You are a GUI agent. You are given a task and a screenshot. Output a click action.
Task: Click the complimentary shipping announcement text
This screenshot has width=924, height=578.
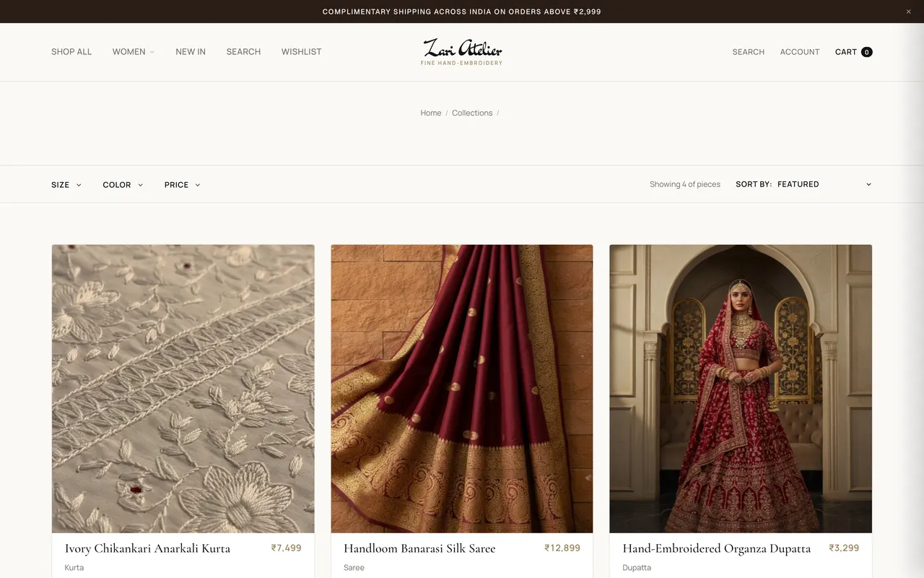(462, 12)
